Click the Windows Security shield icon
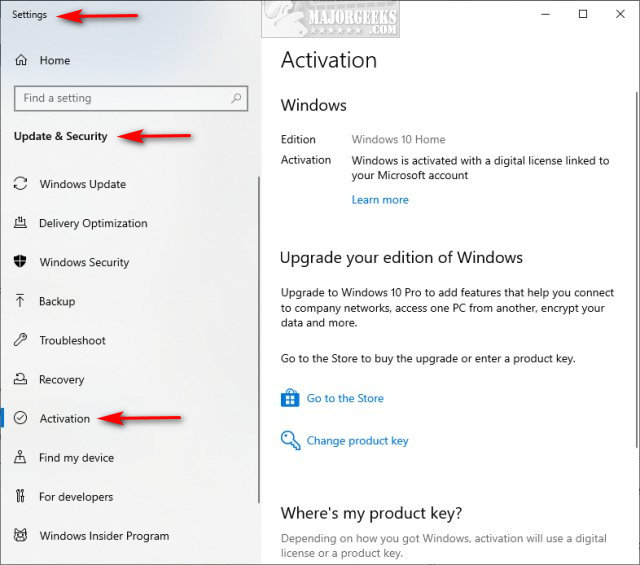This screenshot has height=565, width=640. click(20, 262)
